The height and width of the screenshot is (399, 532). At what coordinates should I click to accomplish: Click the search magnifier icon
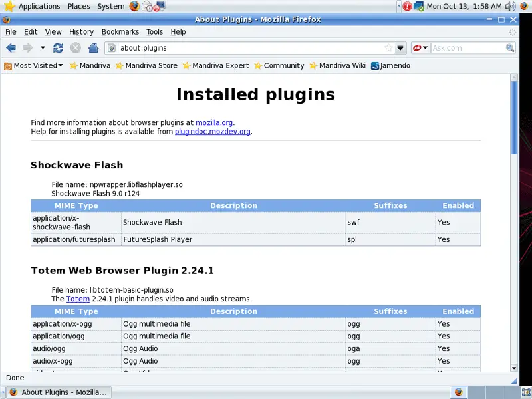coord(509,48)
